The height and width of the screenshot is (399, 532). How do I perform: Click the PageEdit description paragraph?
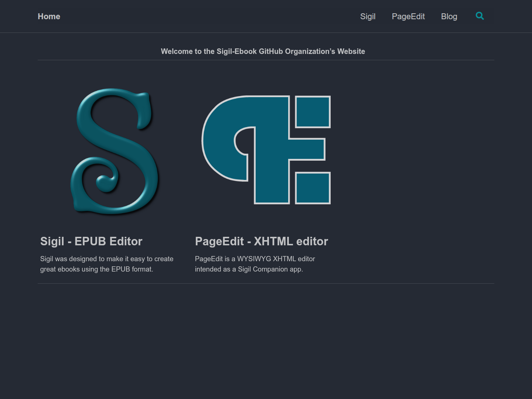tap(255, 264)
